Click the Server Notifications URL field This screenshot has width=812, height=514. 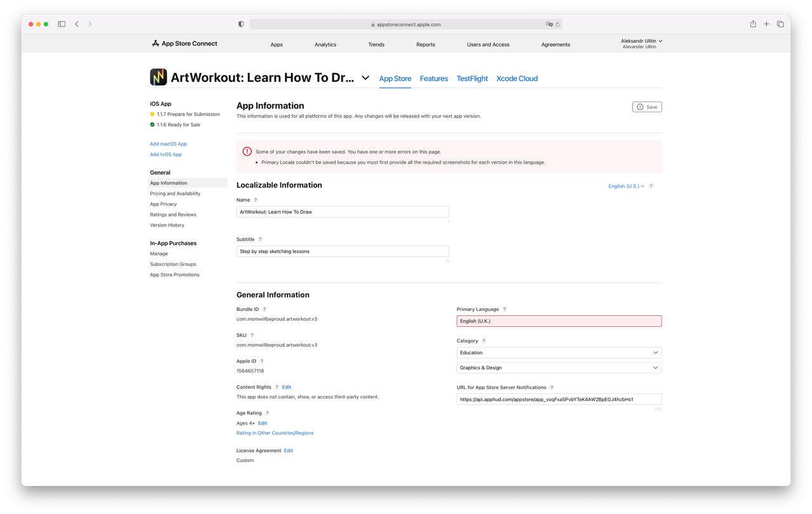click(559, 399)
